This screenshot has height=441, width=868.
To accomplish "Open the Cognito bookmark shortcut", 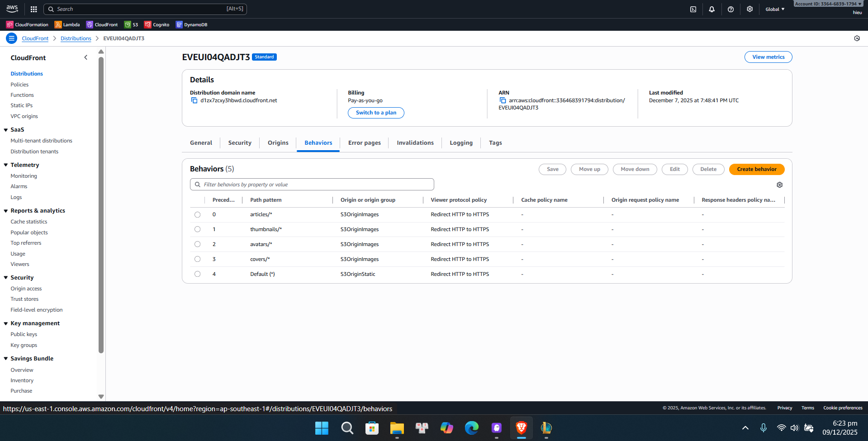I will click(157, 24).
